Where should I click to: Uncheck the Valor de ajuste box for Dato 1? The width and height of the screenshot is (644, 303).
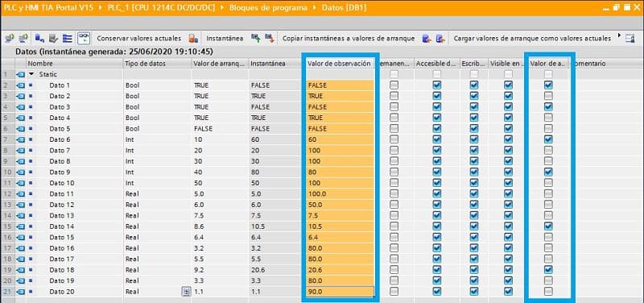click(x=548, y=85)
